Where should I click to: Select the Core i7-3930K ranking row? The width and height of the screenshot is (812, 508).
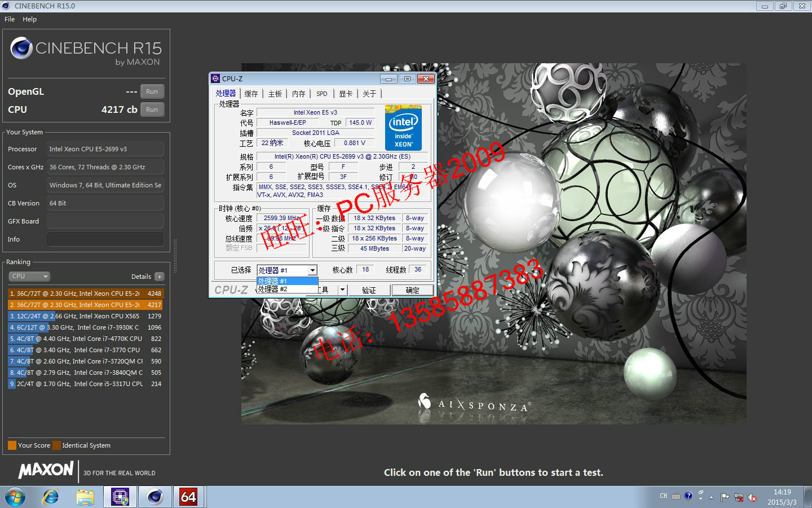pos(85,327)
